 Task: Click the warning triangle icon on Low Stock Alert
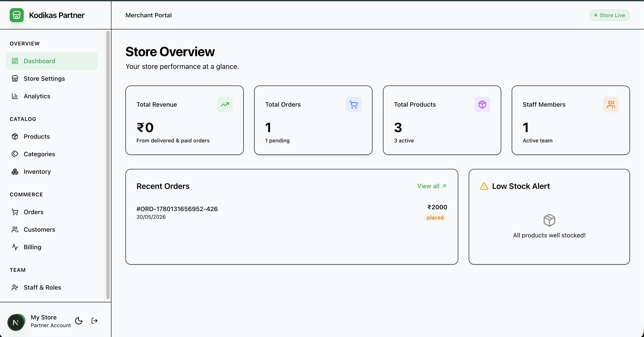pos(484,186)
